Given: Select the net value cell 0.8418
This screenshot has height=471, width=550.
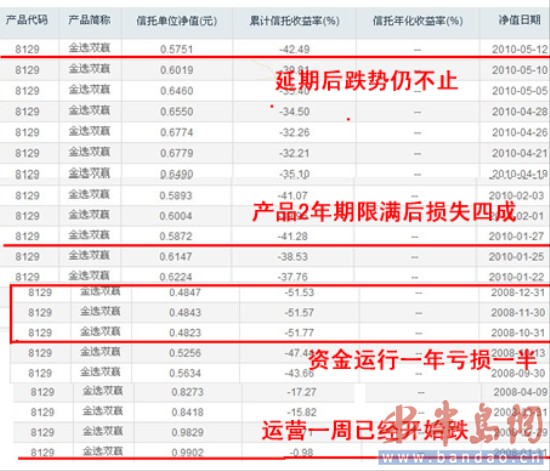Looking at the screenshot, I should click(x=187, y=412).
